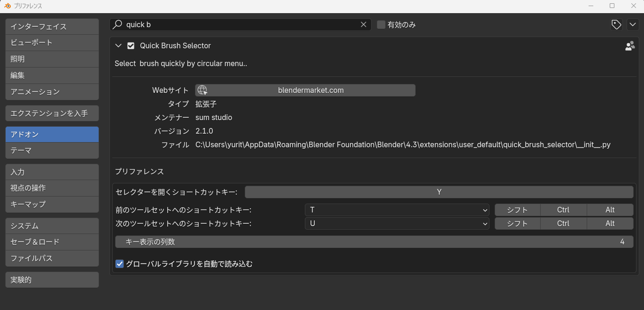The image size is (644, 310).
Task: Open the セーブ＆ロード section
Action: [x=52, y=242]
